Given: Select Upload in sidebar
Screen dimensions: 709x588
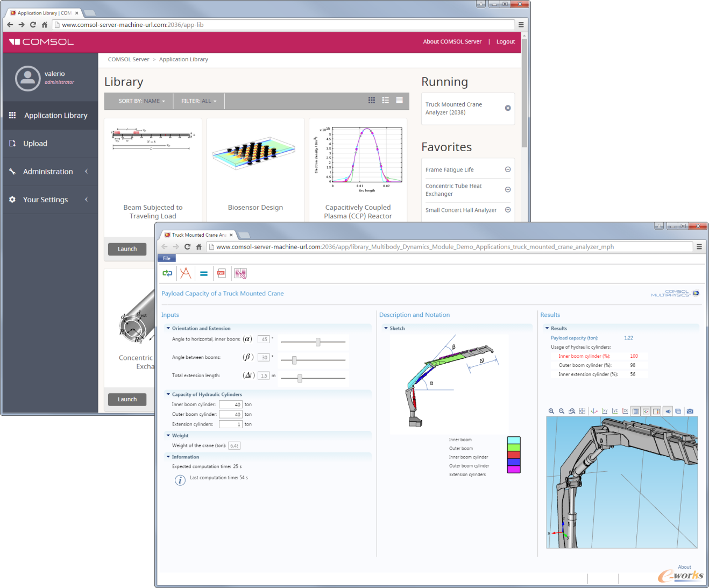Looking at the screenshot, I should [51, 144].
